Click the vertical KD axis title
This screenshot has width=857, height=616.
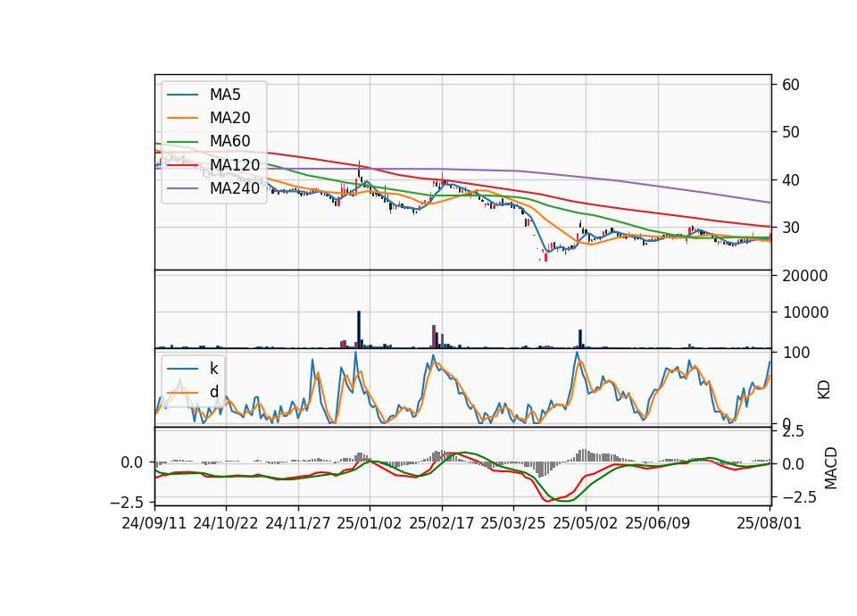tap(824, 390)
